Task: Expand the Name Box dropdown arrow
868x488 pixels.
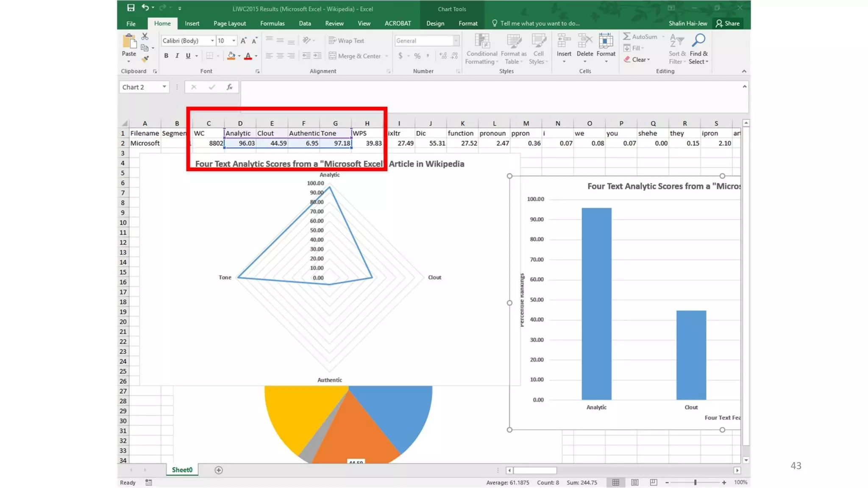Action: 164,87
